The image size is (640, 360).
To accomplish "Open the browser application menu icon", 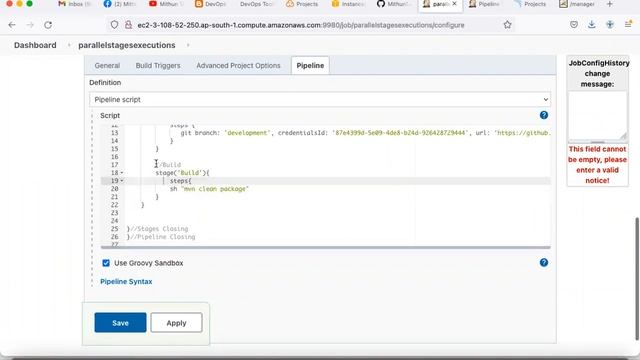I will click(x=628, y=24).
